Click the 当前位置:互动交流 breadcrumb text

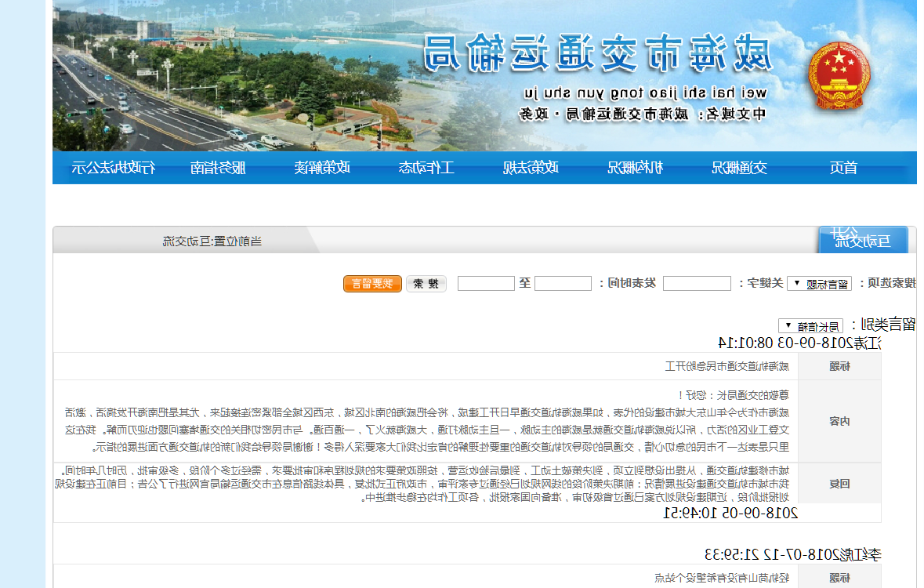click(x=212, y=241)
